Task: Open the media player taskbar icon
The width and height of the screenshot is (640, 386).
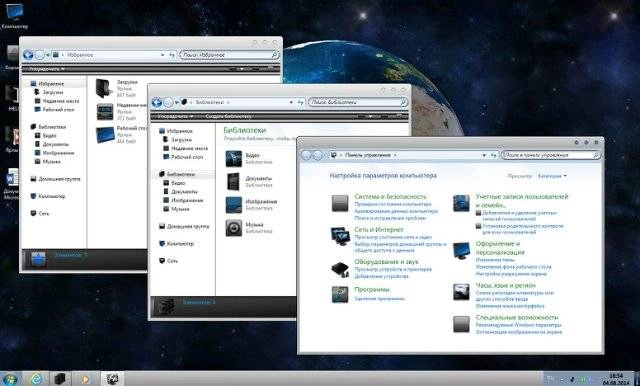Action: click(x=86, y=379)
